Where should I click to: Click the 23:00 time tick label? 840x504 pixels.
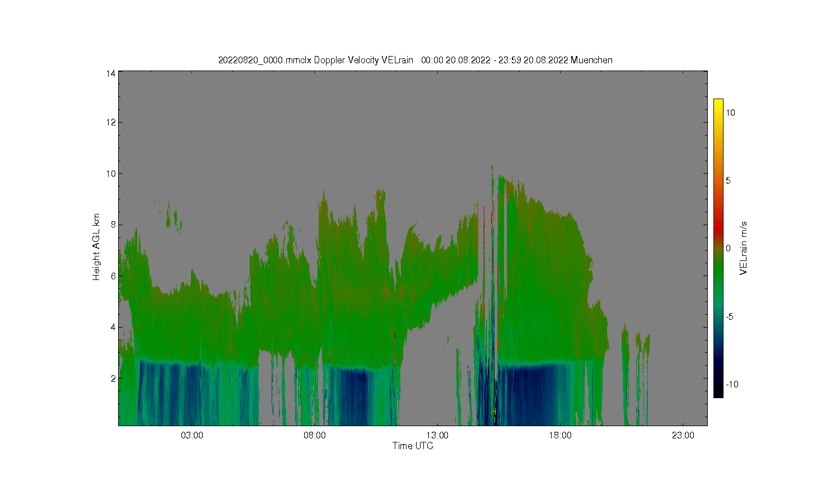pyautogui.click(x=683, y=436)
